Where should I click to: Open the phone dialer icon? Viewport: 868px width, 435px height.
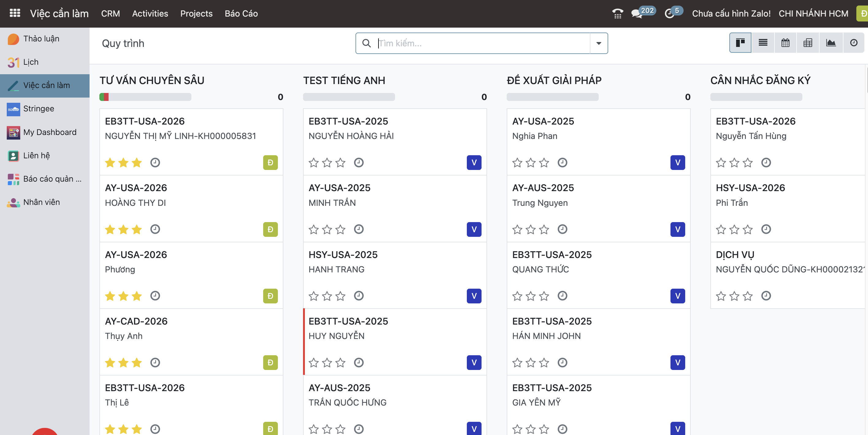click(617, 13)
